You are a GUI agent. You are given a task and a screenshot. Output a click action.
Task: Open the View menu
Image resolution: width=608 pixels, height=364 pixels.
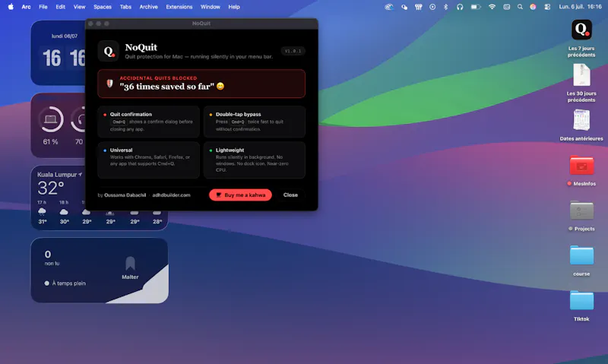[79, 7]
